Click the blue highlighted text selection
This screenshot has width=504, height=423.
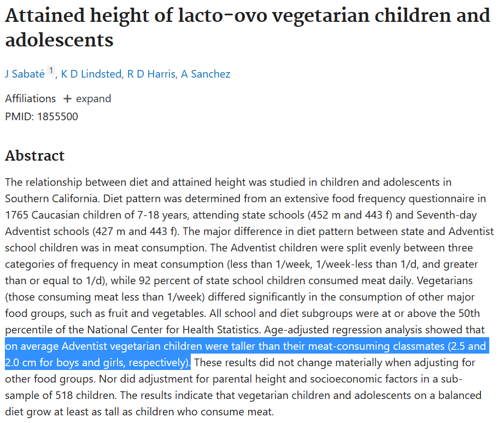246,346
